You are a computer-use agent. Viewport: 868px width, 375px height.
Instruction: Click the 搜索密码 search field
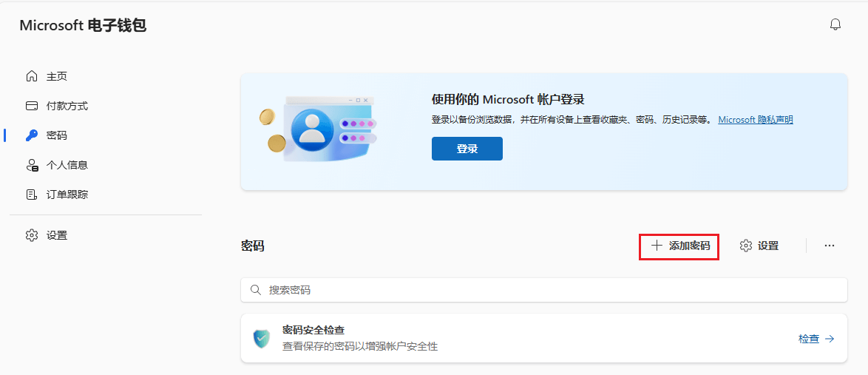click(x=544, y=290)
